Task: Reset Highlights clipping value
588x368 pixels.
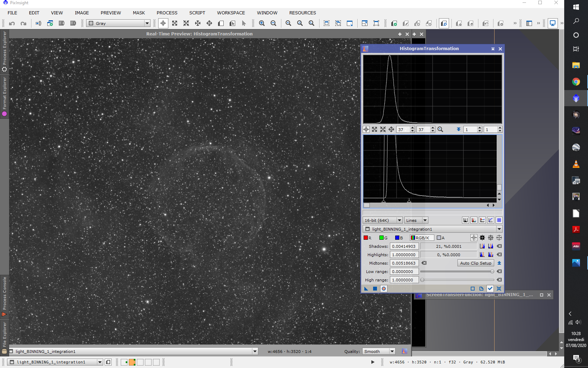Action: (x=499, y=255)
